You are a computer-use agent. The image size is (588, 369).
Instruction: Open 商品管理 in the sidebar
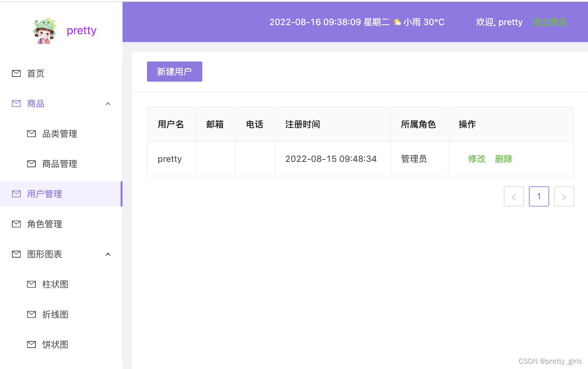(61, 164)
